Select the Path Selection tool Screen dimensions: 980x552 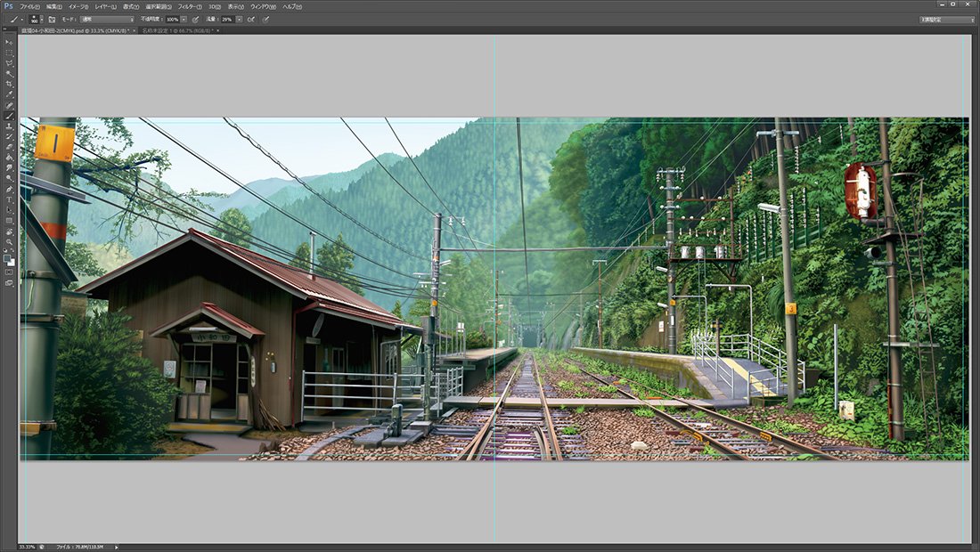pyautogui.click(x=9, y=210)
